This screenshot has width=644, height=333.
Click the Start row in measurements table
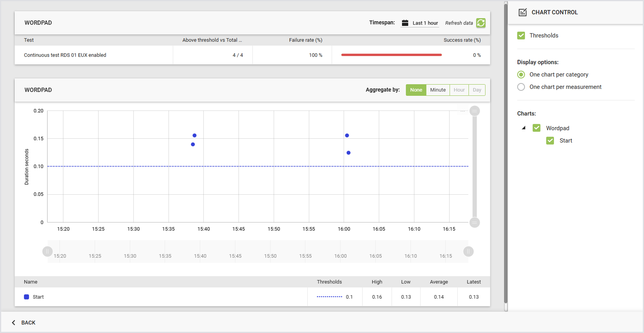(x=252, y=297)
